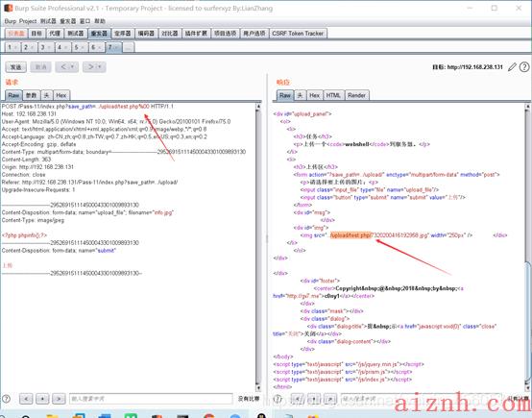532x418 pixels.
Task: Click the '<?php phpinfo();?>' payload line
Action: (24, 235)
